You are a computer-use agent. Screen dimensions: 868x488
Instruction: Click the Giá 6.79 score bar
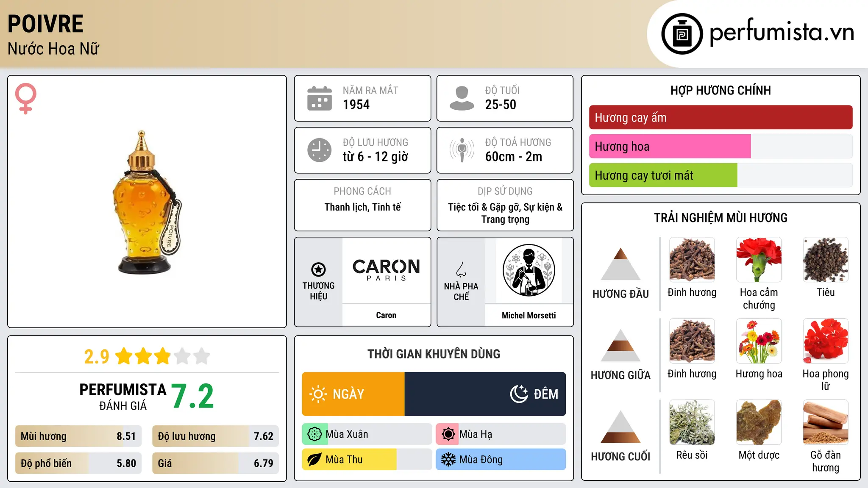coord(215,463)
